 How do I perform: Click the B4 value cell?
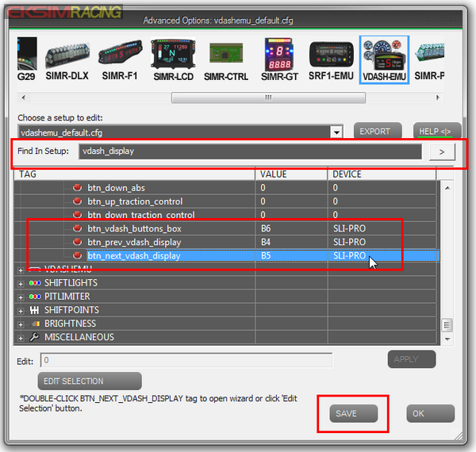(291, 242)
